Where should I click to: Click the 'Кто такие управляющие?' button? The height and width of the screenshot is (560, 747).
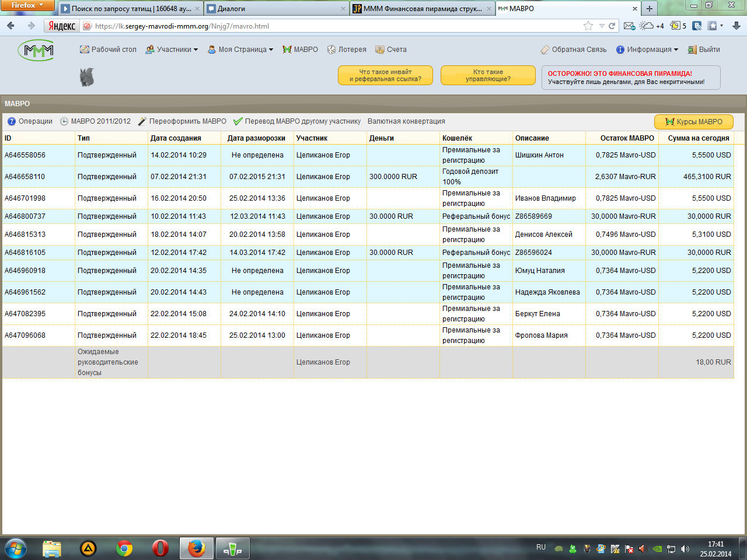coord(488,75)
